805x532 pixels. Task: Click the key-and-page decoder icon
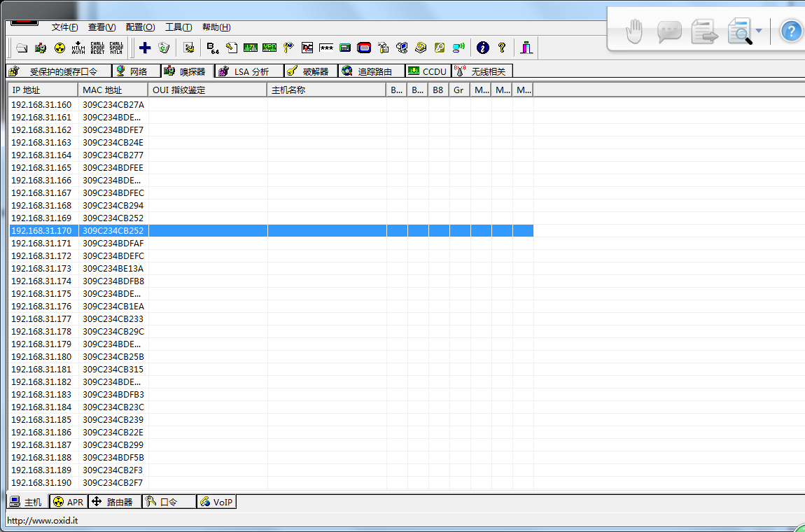click(x=232, y=48)
